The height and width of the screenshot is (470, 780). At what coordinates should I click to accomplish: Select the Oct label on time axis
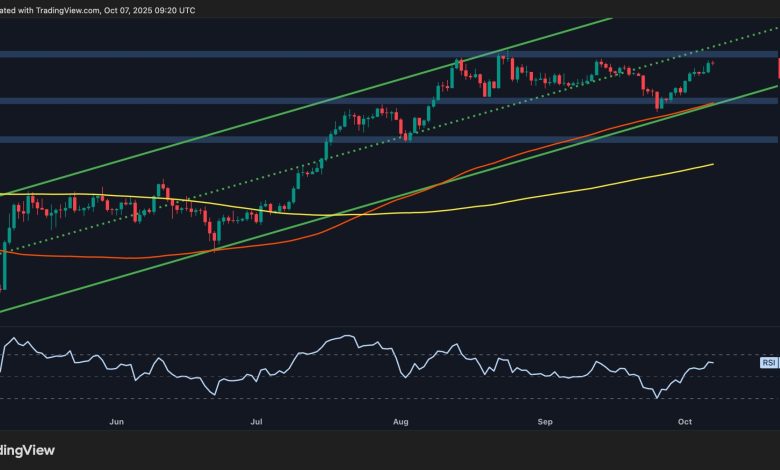click(686, 423)
